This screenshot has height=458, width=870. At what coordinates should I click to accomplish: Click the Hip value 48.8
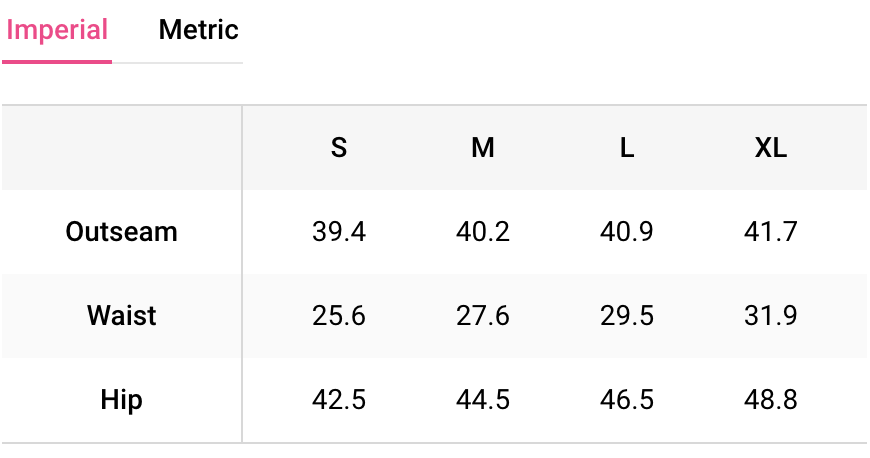[771, 400]
